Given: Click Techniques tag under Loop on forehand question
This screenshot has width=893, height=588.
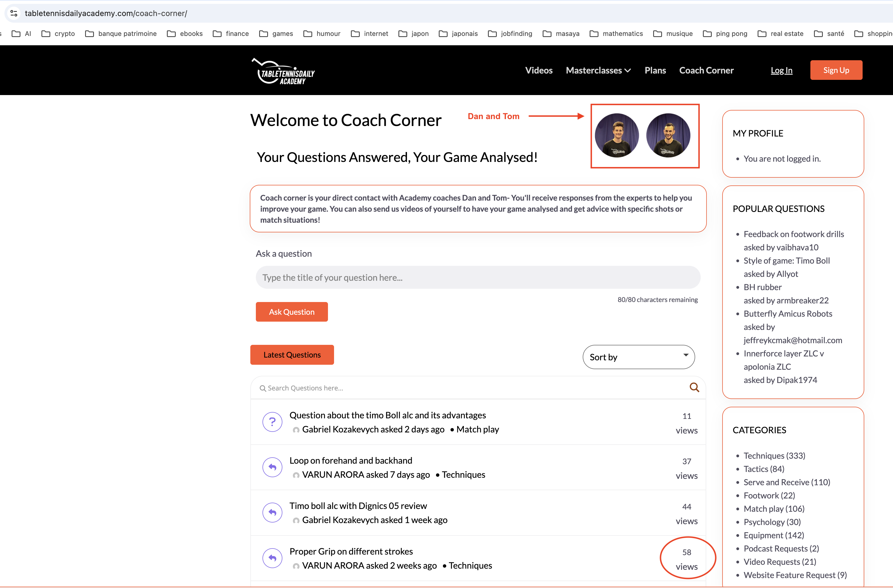Looking at the screenshot, I should click(x=463, y=475).
